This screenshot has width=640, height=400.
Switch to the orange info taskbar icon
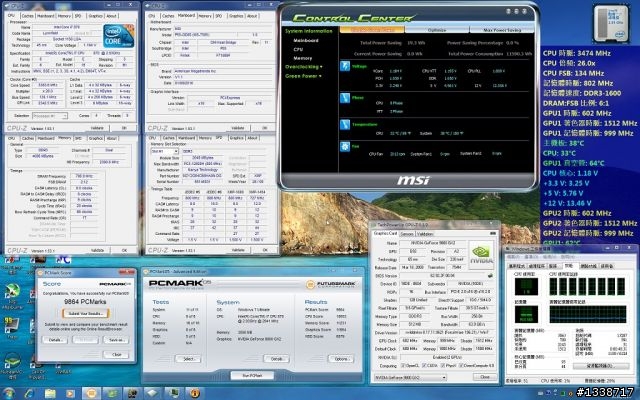click(x=195, y=393)
